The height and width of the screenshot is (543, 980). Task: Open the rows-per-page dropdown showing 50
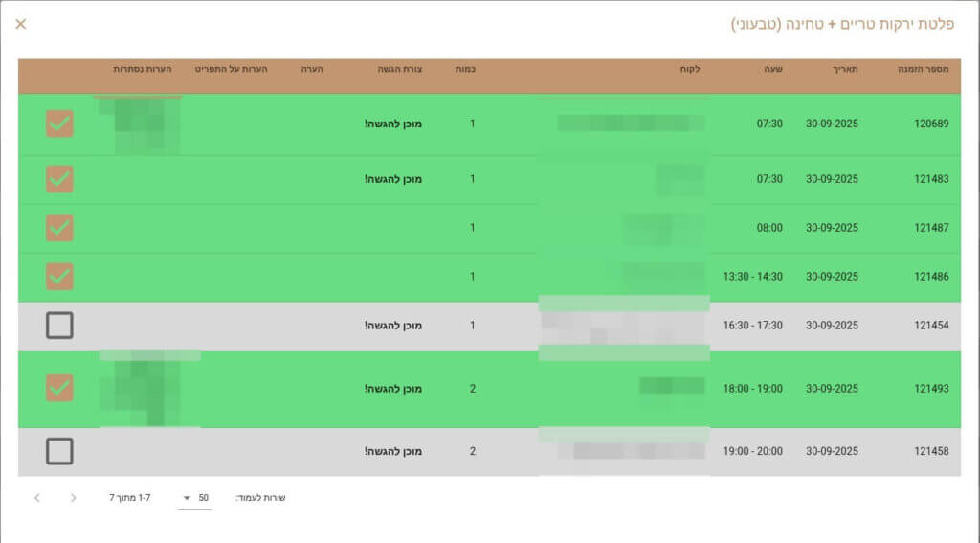194,498
